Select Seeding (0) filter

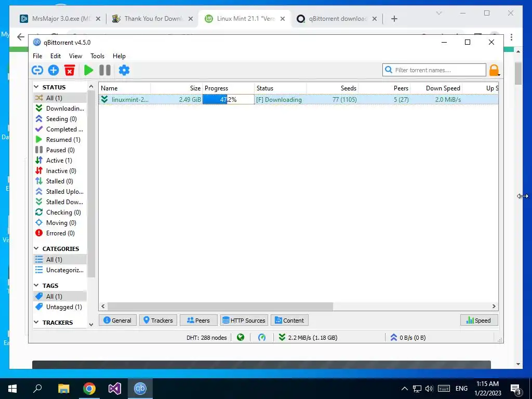tap(60, 119)
